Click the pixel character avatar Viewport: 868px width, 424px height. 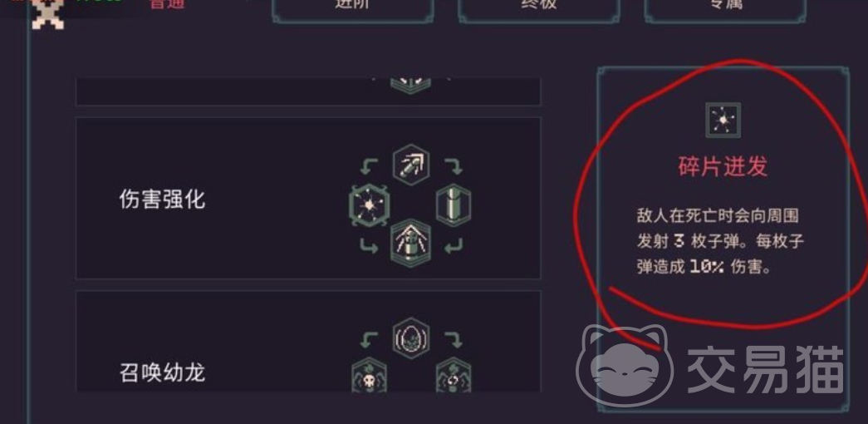(47, 12)
